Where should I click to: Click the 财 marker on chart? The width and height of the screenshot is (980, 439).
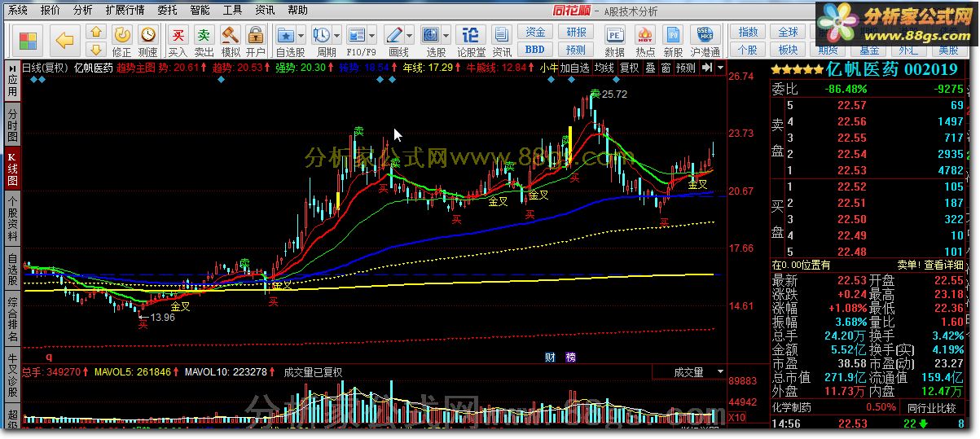tap(550, 357)
